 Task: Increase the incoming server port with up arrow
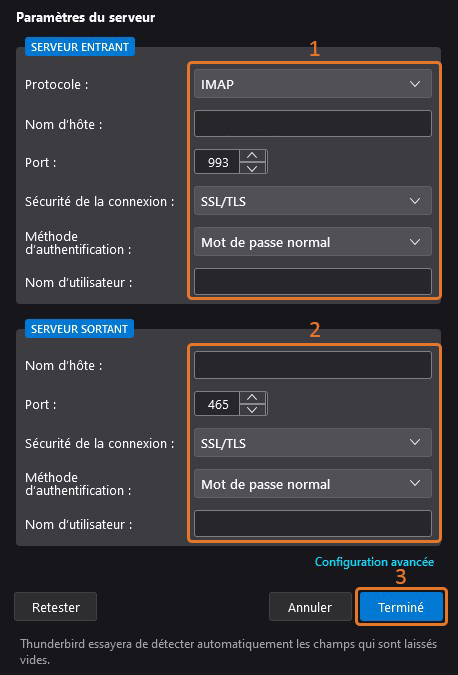[253, 156]
